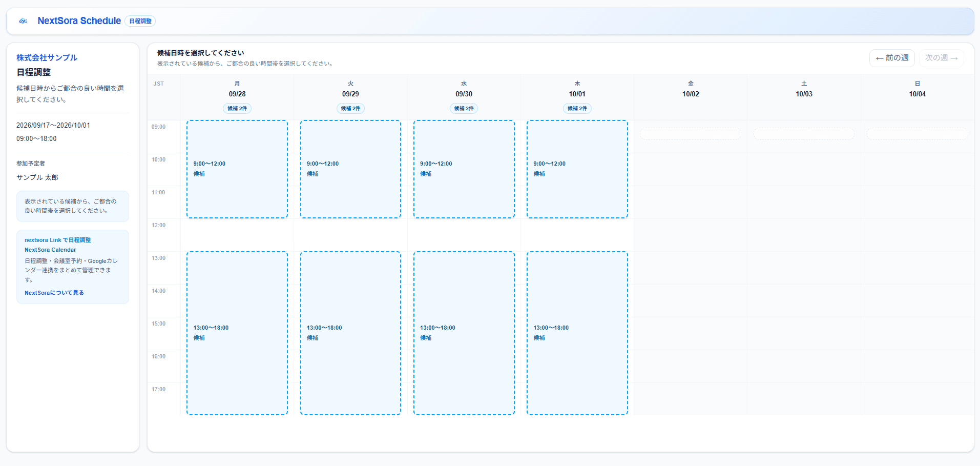Select 09/28 9:00〜12:00 candidate slot
The height and width of the screenshot is (466, 980).
coord(237,169)
